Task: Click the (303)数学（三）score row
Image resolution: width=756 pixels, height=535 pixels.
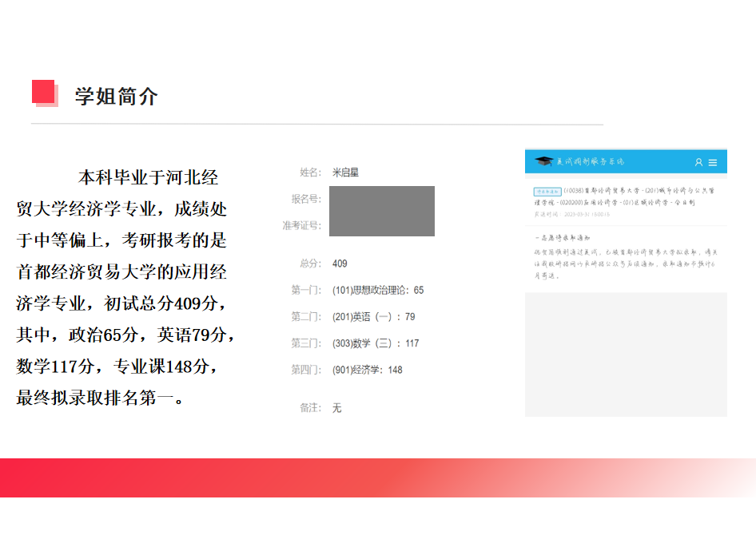Action: point(376,343)
